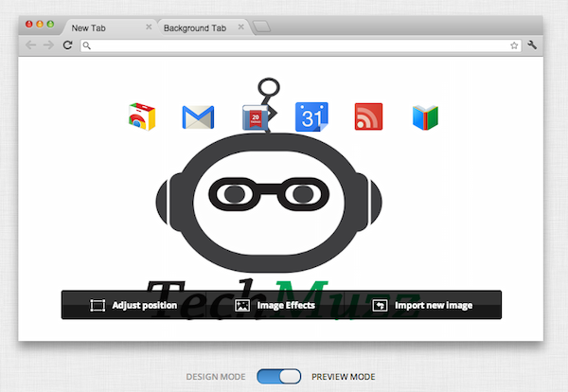Close the Background Tab tab
Viewport: 568px width, 392px height.
[x=240, y=27]
